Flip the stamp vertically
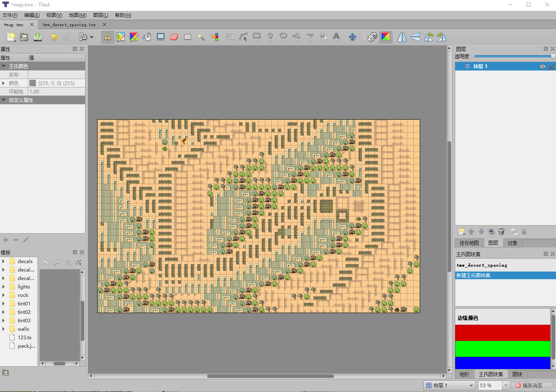This screenshot has width=556, height=392. [415, 37]
